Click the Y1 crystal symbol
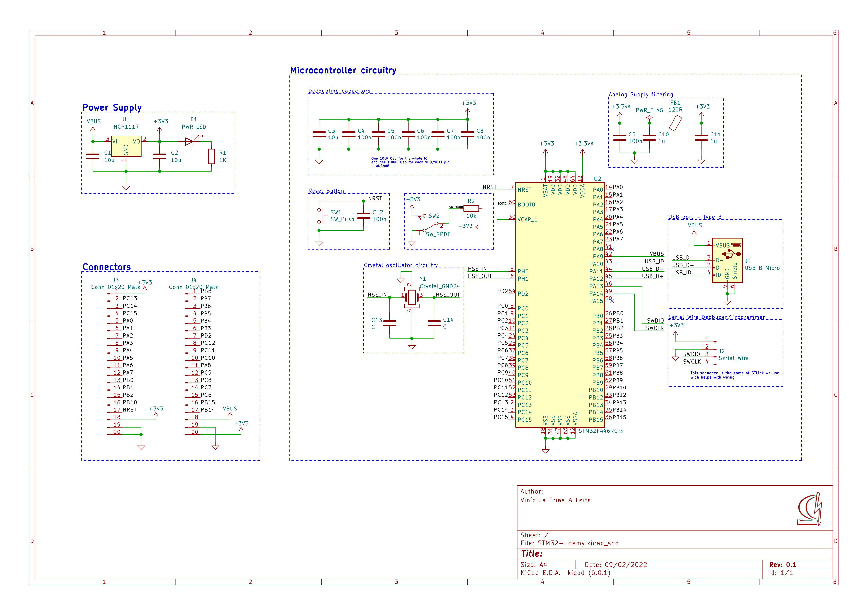The width and height of the screenshot is (868, 614). coord(412,297)
